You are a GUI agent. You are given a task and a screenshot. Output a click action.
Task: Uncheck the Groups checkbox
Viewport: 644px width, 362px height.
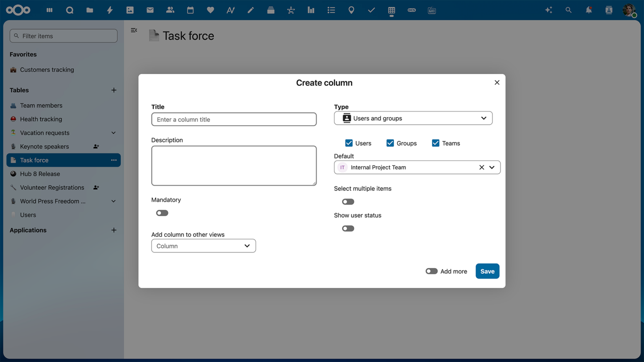[390, 143]
